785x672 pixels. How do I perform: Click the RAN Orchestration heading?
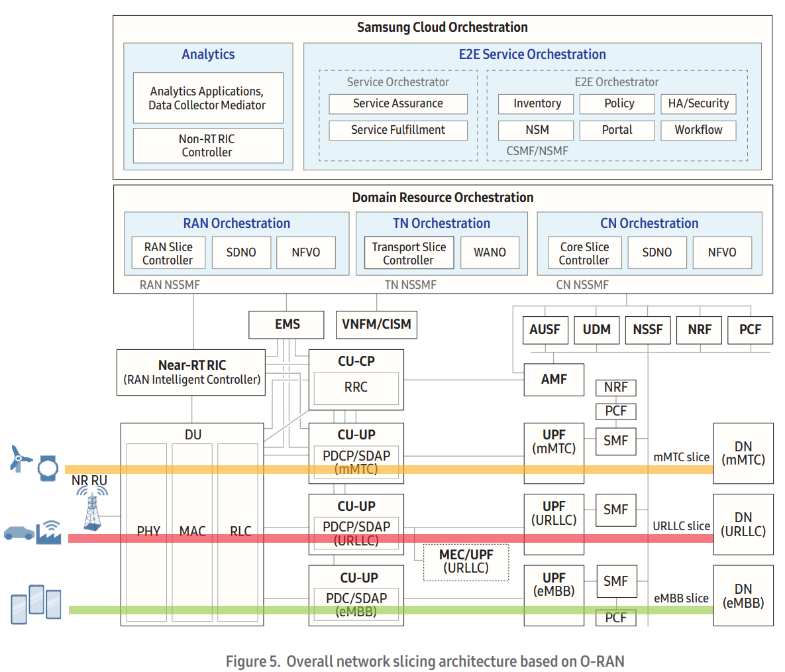click(x=236, y=223)
